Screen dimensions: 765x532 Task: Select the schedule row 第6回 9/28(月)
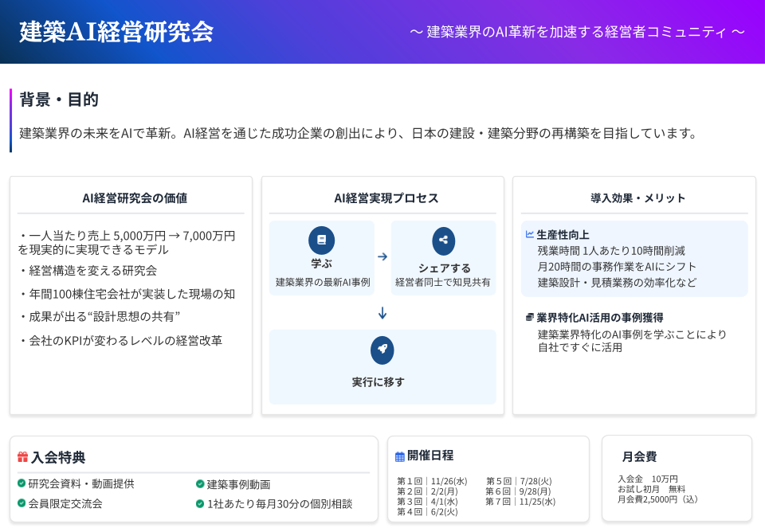point(518,491)
